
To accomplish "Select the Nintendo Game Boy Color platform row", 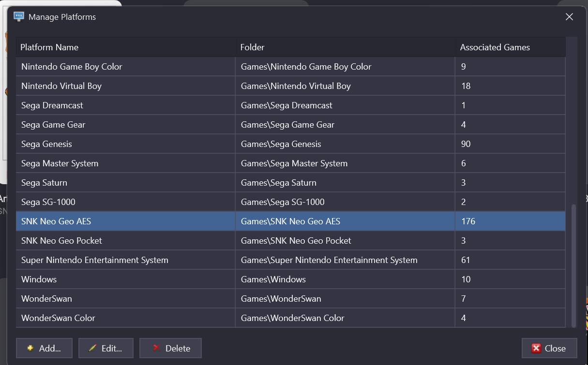I will 291,67.
